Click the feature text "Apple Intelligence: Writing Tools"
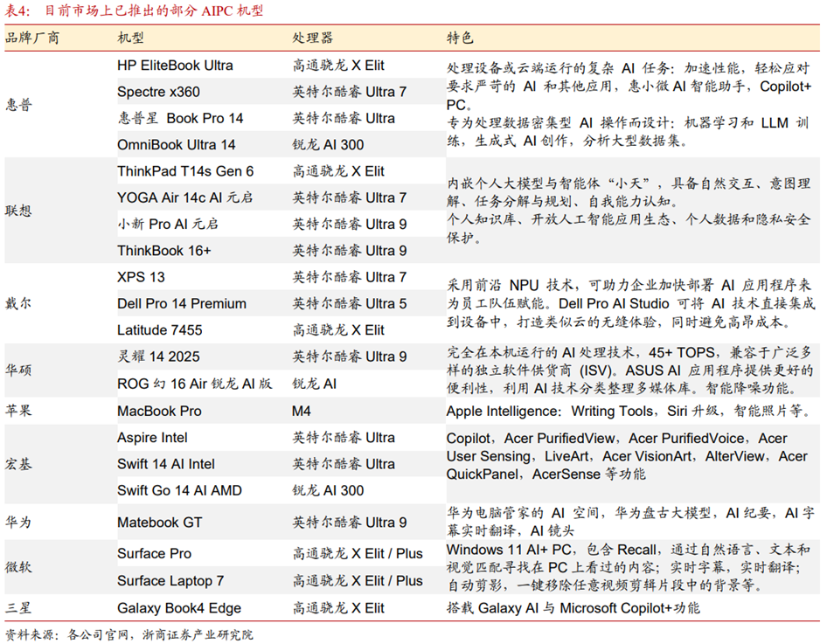The width and height of the screenshot is (827, 644). 629,411
